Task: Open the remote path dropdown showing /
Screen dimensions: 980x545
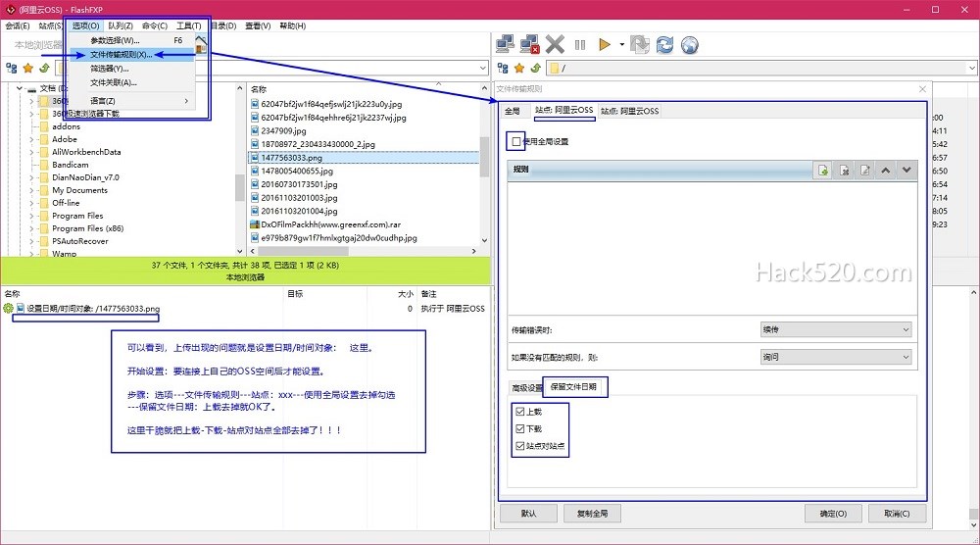Action: 971,69
